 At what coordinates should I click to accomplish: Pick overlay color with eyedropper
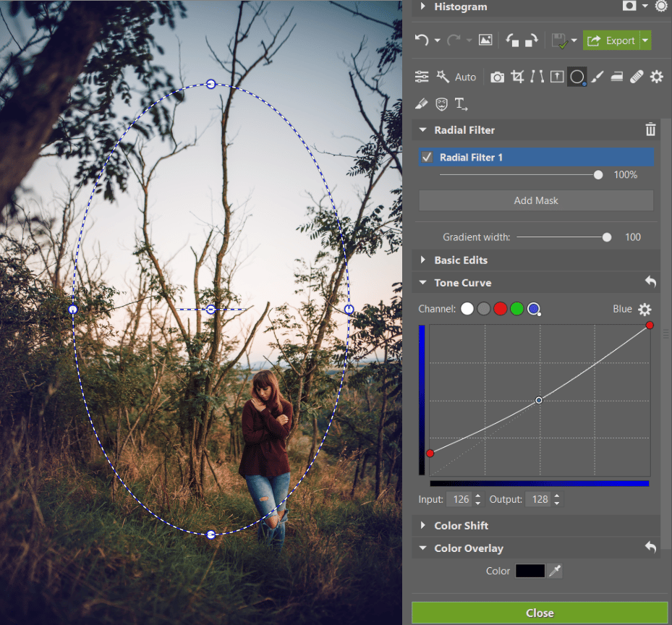[x=555, y=571]
